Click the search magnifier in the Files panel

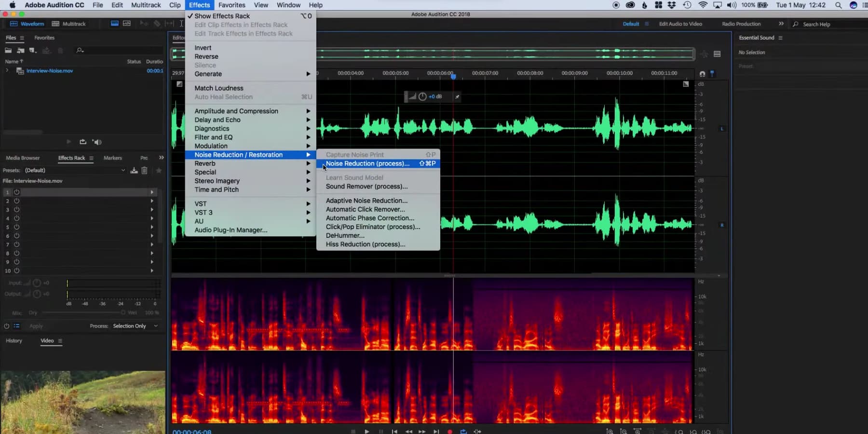80,50
